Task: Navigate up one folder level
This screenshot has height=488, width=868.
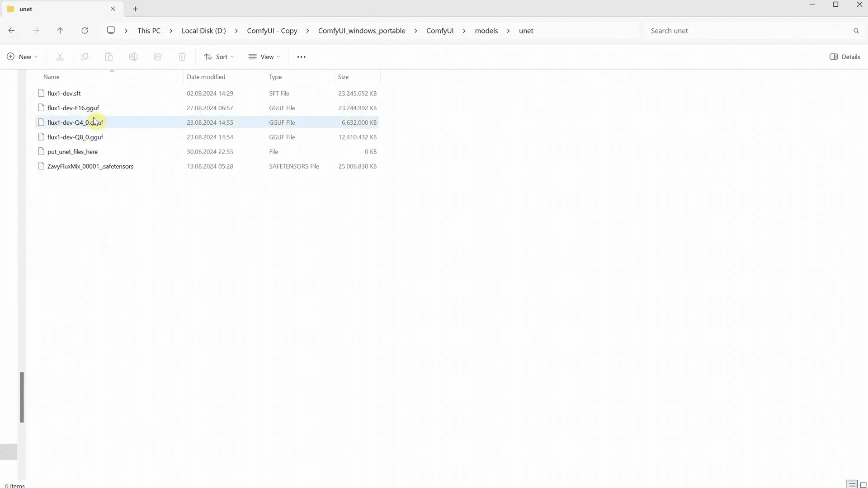Action: pyautogui.click(x=60, y=30)
